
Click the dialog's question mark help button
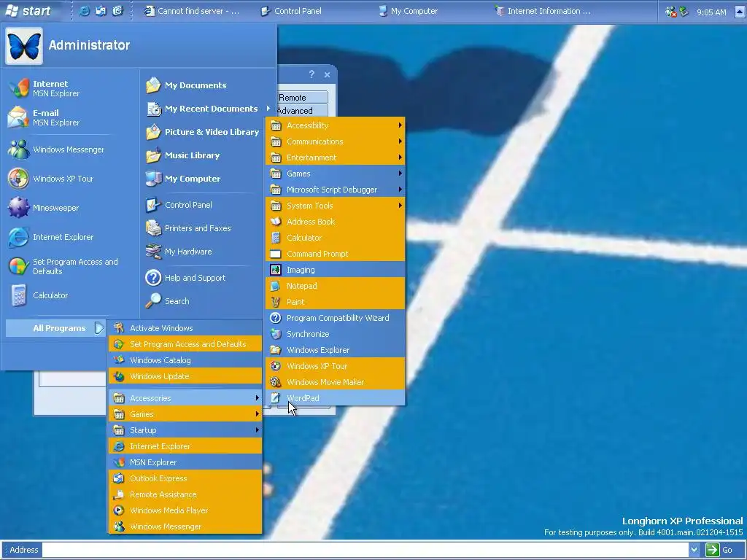click(x=311, y=74)
